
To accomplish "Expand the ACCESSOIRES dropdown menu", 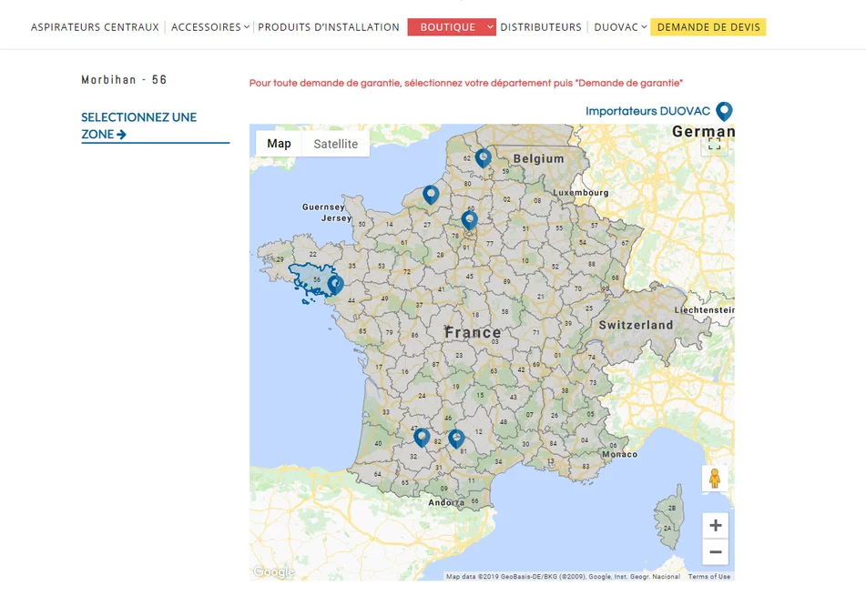I will pos(210,27).
